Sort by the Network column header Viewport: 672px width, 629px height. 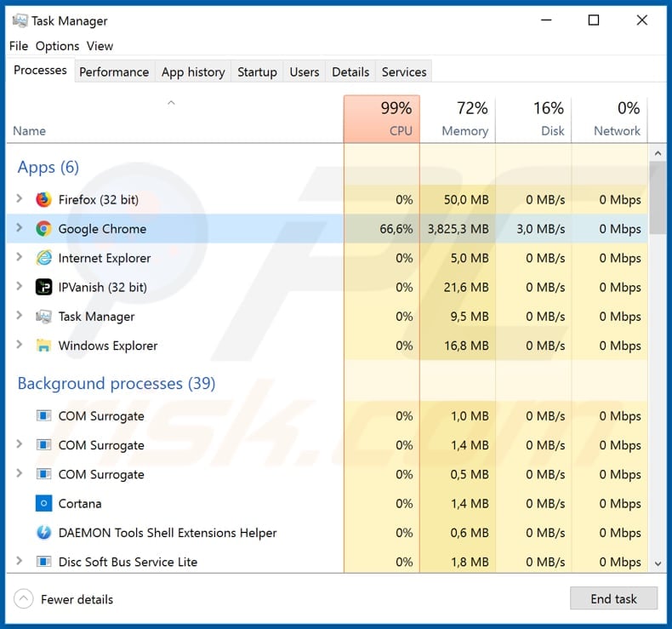(609, 119)
